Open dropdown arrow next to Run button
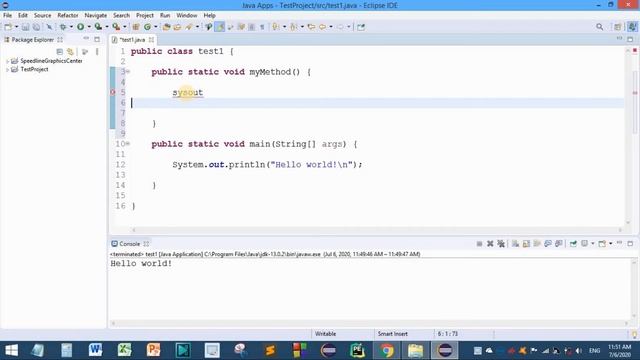Image resolution: width=640 pixels, height=360 pixels. pos(89,27)
